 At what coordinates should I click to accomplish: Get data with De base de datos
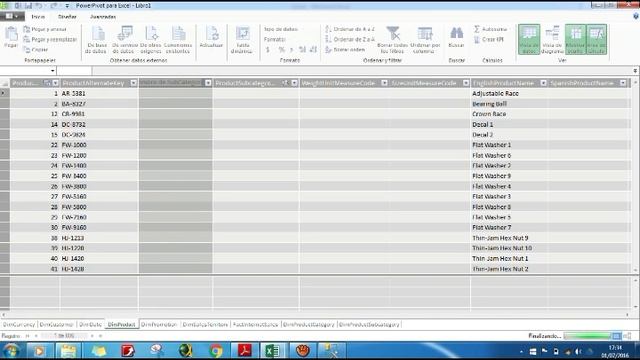(98, 40)
